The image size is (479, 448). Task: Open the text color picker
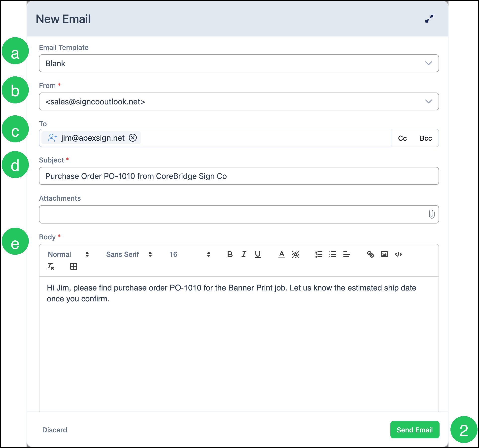(x=281, y=254)
